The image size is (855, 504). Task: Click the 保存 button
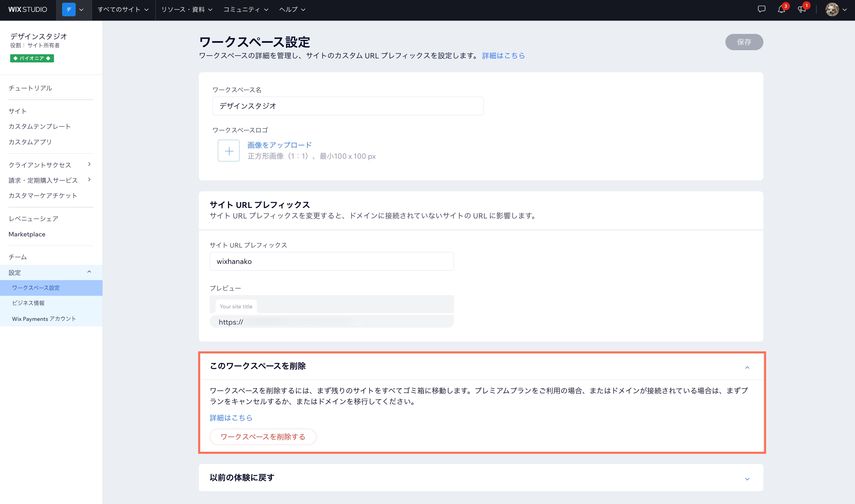coord(744,42)
